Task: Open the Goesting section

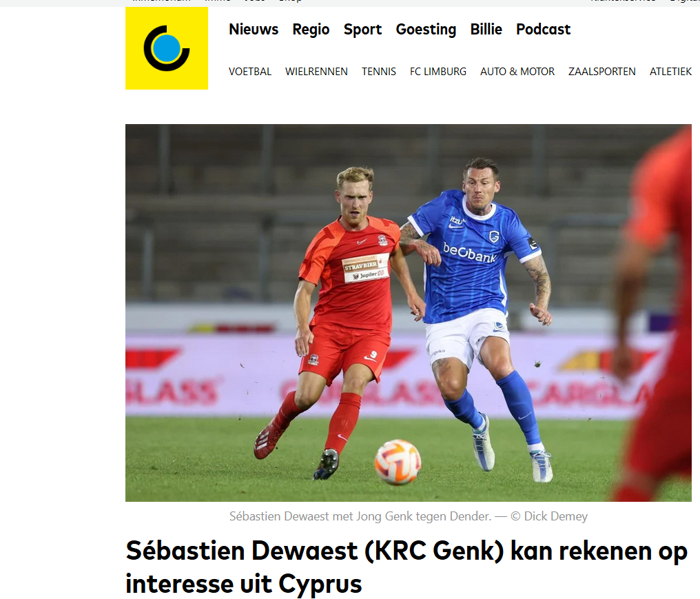Action: pos(426,30)
